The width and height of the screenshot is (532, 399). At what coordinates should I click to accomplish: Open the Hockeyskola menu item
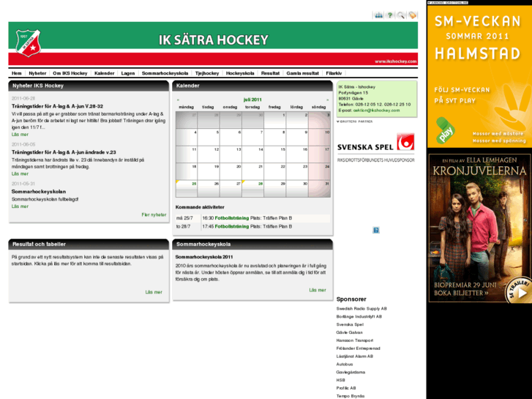point(240,73)
